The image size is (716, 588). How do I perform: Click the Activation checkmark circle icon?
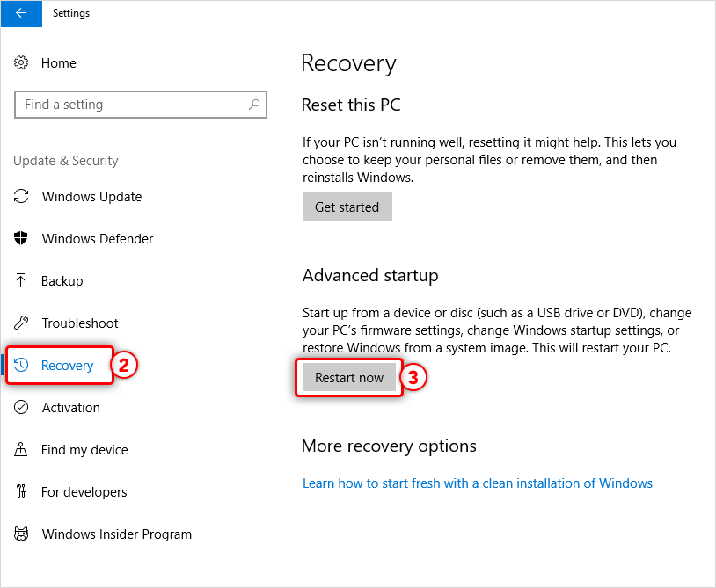22,408
